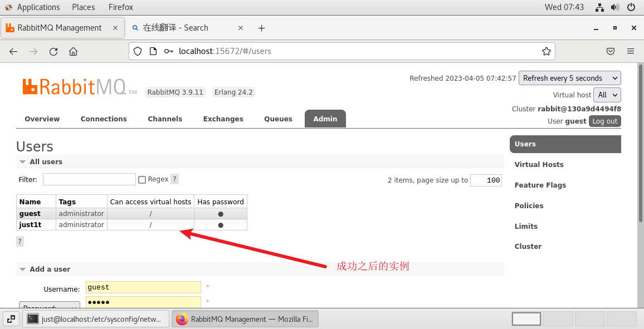Switch to the Connections tab

[104, 119]
